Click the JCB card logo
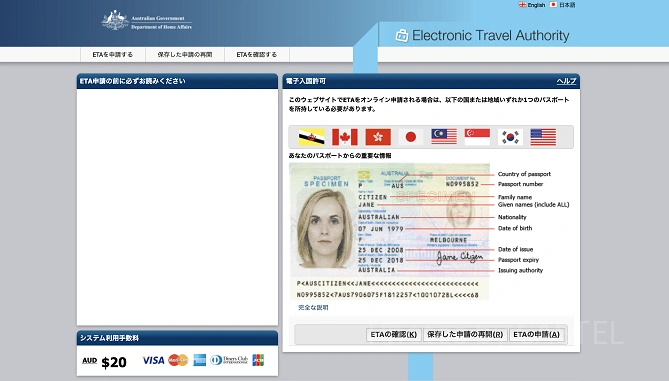 258,360
